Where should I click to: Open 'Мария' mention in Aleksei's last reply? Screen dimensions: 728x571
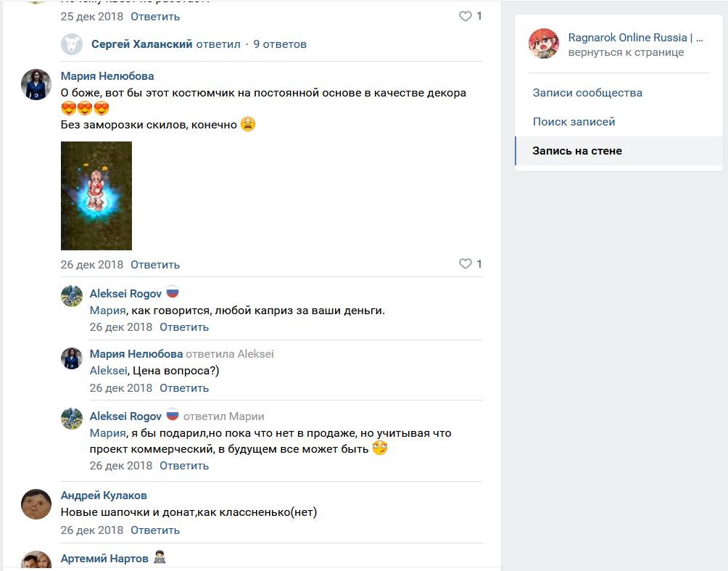108,433
